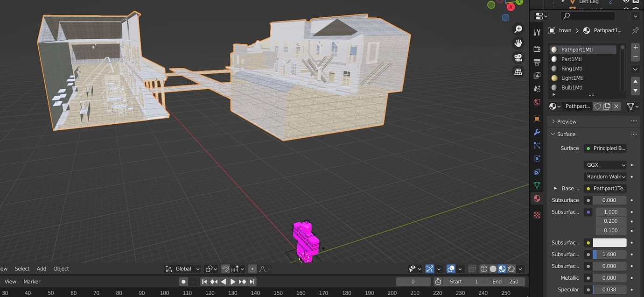This screenshot has height=297, width=644.
Task: Open the Add menu
Action: coord(41,269)
